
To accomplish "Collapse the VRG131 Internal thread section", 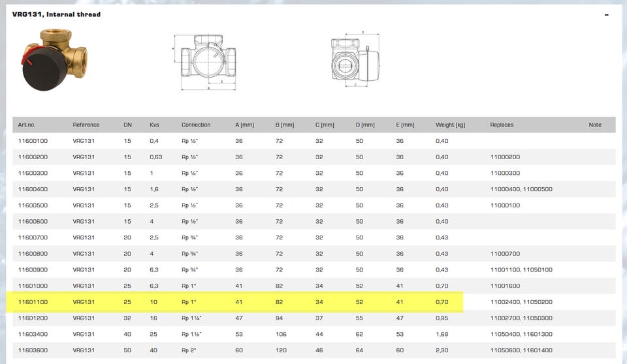I will pos(606,15).
